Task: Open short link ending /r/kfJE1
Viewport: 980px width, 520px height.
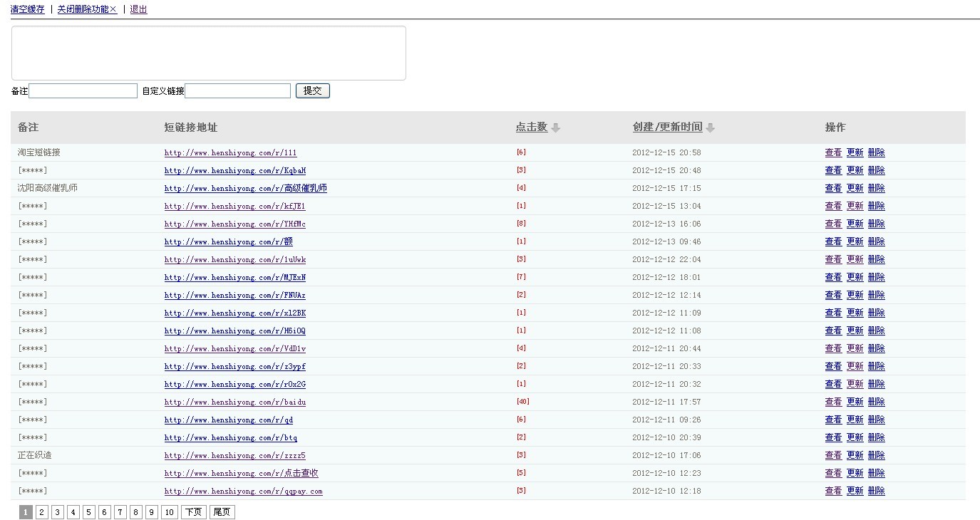Action: click(235, 206)
